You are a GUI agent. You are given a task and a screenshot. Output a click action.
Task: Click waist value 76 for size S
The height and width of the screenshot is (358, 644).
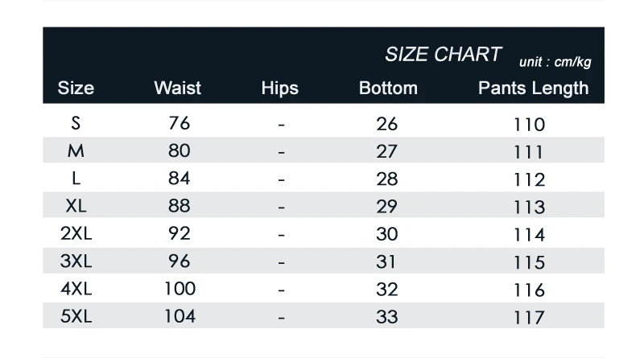click(180, 123)
